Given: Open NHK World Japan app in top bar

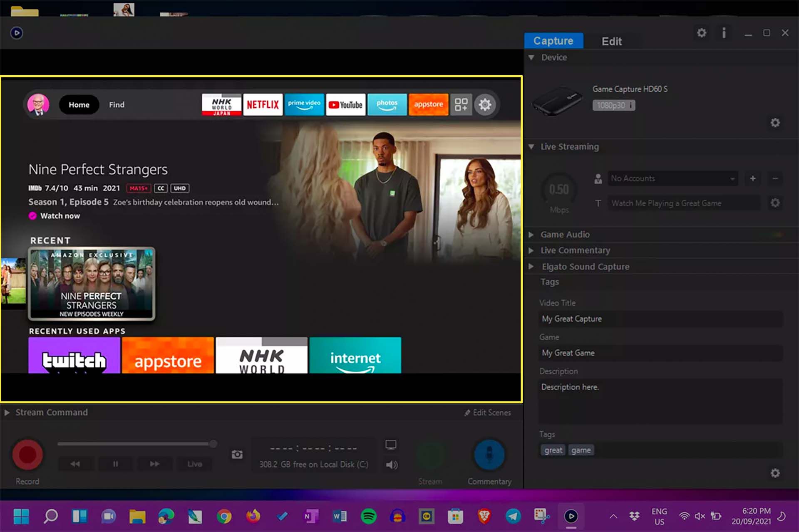Looking at the screenshot, I should [221, 104].
